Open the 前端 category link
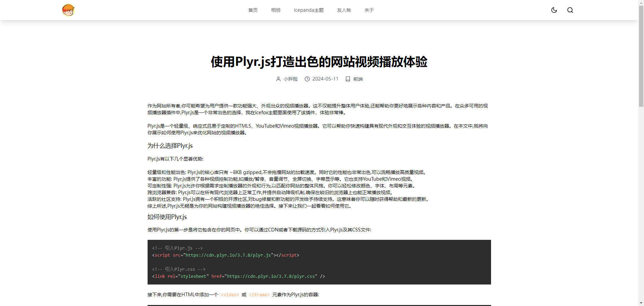The image size is (644, 306). coord(358,79)
